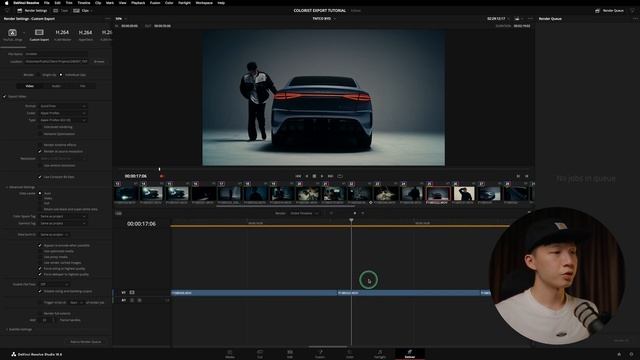Viewport: 640px width, 360px height.
Task: Go to the Fairlight page
Action: point(380,354)
